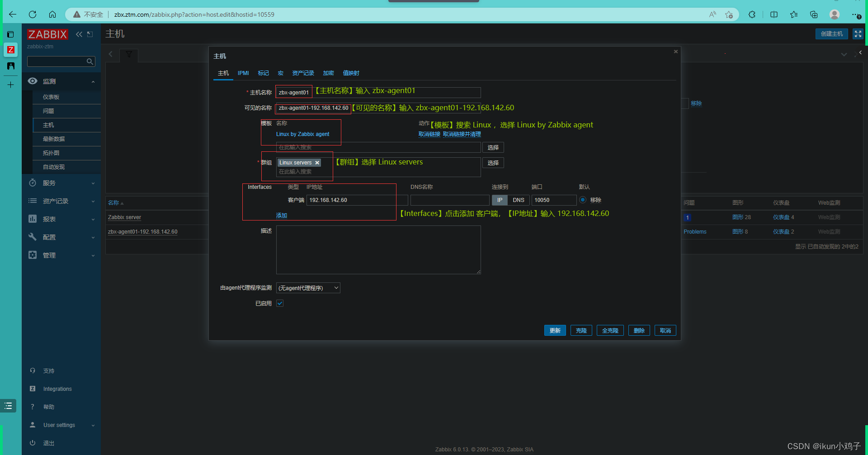Add new tab with plus icon
868x455 pixels.
[x=10, y=84]
